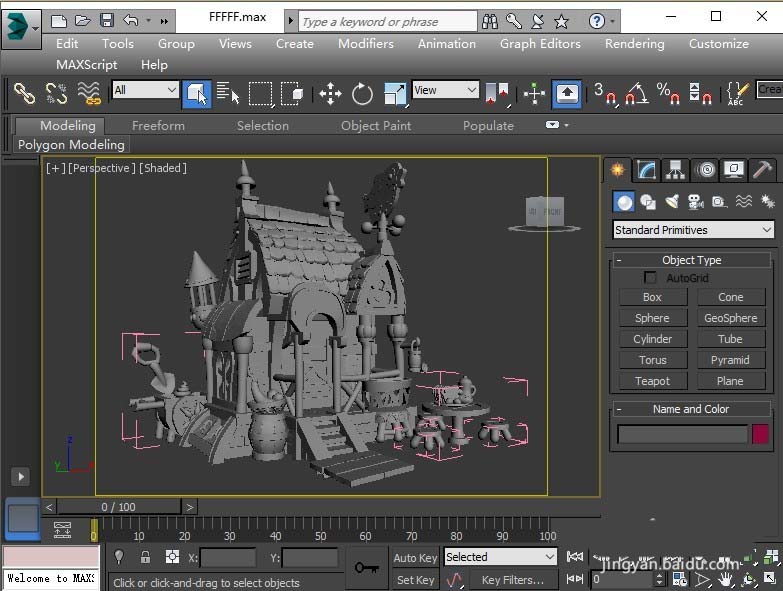Open the Utilities hammer panel

(x=762, y=170)
